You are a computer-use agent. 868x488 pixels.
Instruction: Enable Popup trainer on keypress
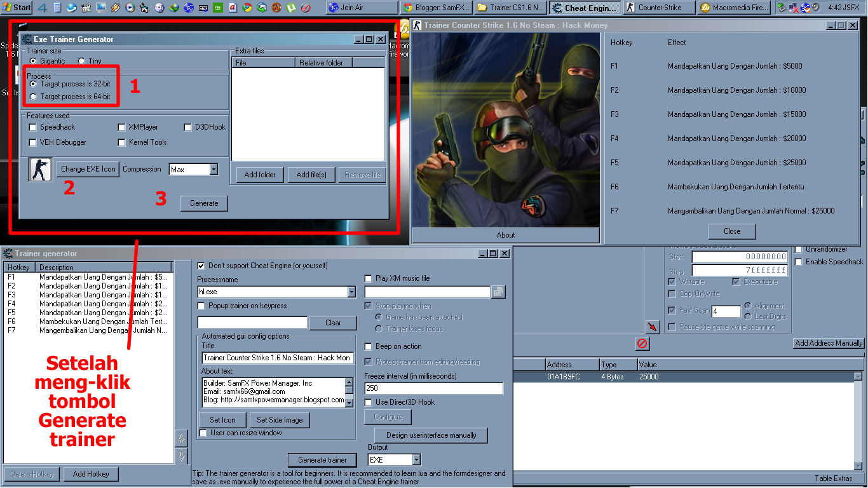tap(201, 306)
